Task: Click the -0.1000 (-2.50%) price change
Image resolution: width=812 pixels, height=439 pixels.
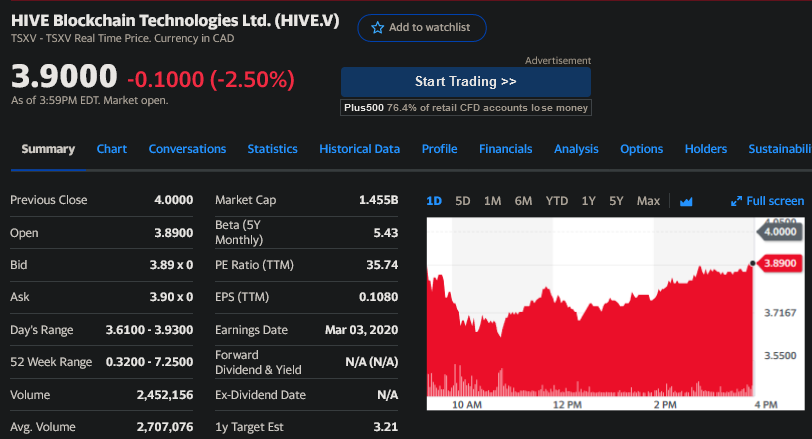Action: (211, 80)
